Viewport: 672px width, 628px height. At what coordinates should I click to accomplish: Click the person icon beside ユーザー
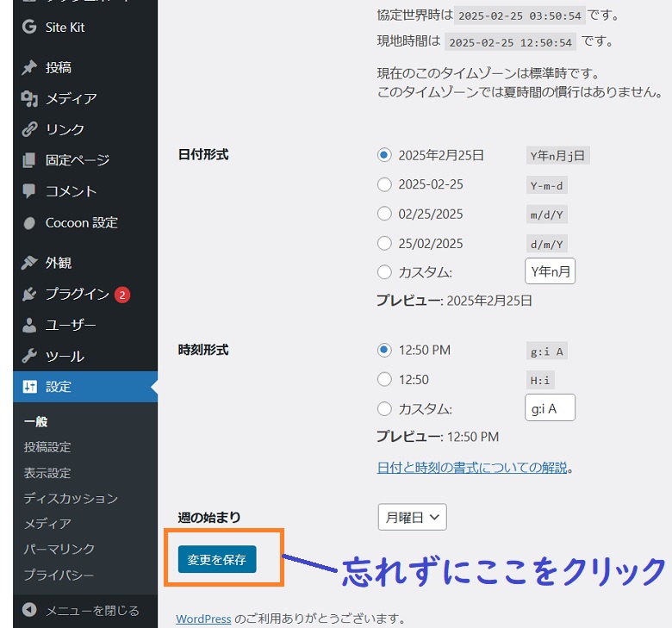[29, 325]
